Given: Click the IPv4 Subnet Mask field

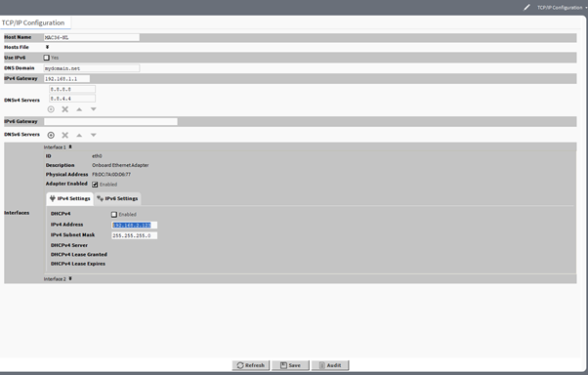Looking at the screenshot, I should [x=134, y=235].
